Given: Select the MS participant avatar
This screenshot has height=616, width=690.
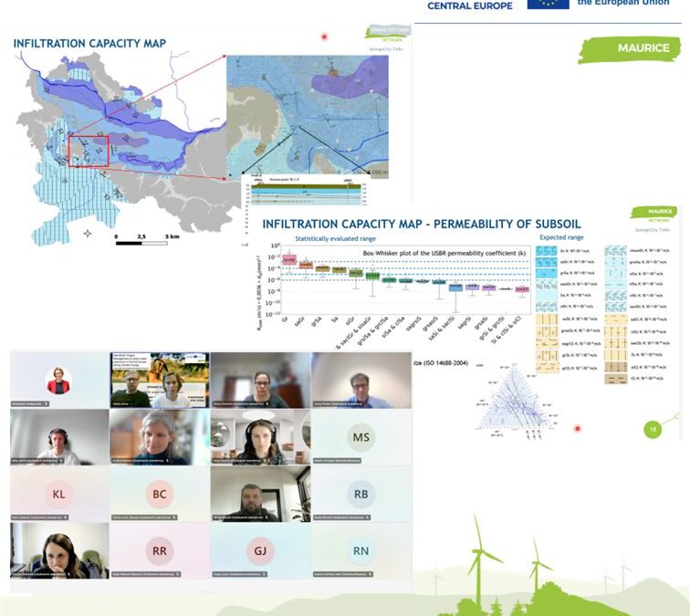Looking at the screenshot, I should (x=361, y=437).
